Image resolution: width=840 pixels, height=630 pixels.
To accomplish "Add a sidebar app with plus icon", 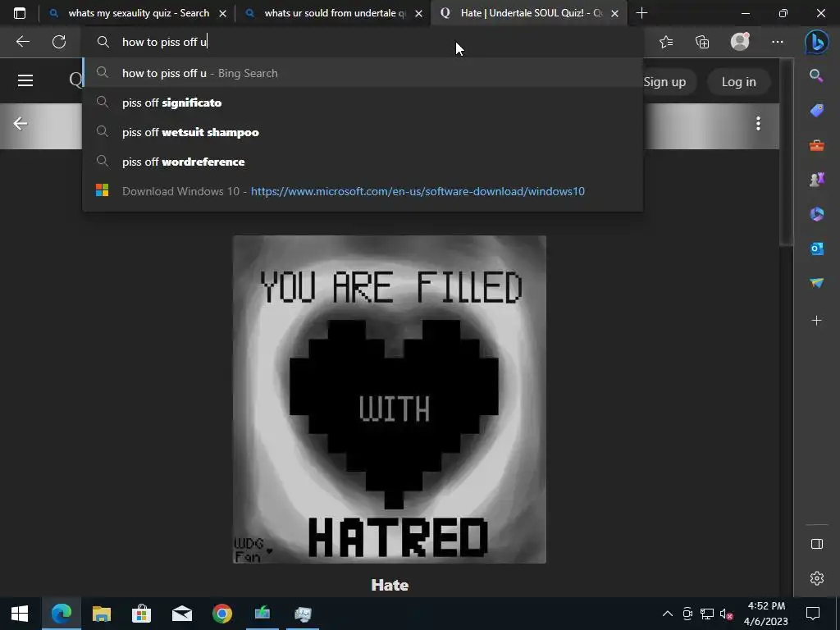I will [x=816, y=321].
